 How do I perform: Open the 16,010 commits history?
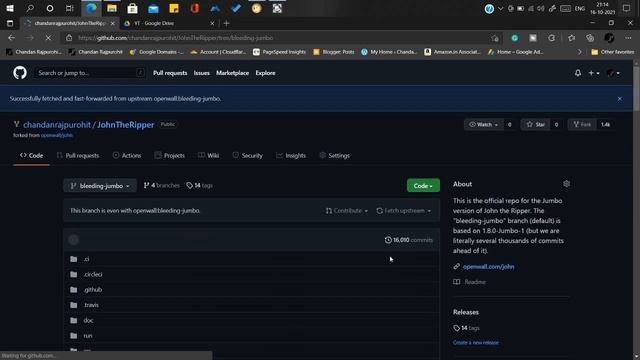[x=408, y=240]
